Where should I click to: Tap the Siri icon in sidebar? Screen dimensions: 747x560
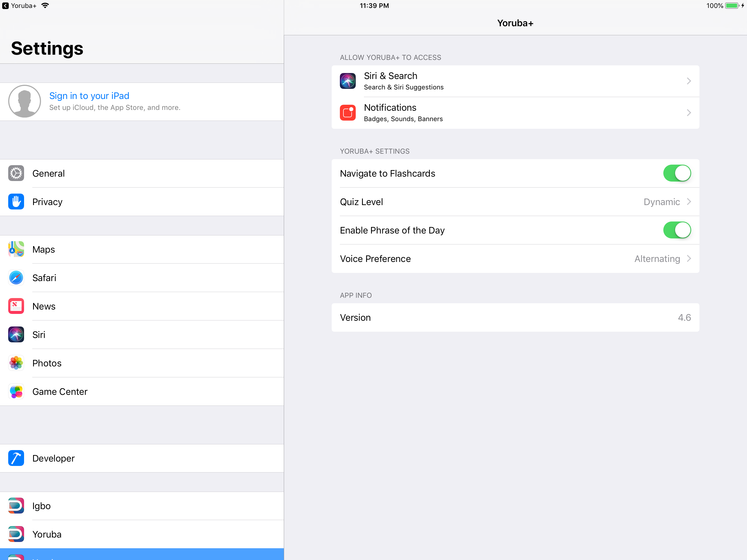16,334
